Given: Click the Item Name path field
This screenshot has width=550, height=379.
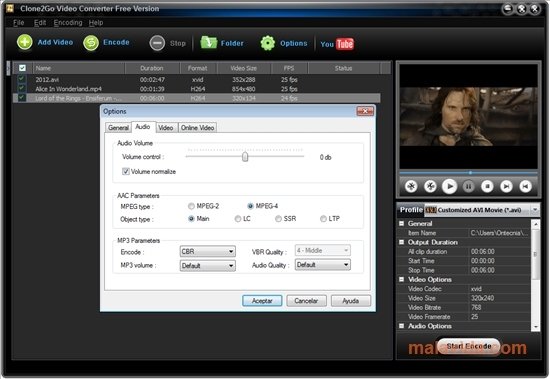Looking at the screenshot, I should [x=499, y=233].
